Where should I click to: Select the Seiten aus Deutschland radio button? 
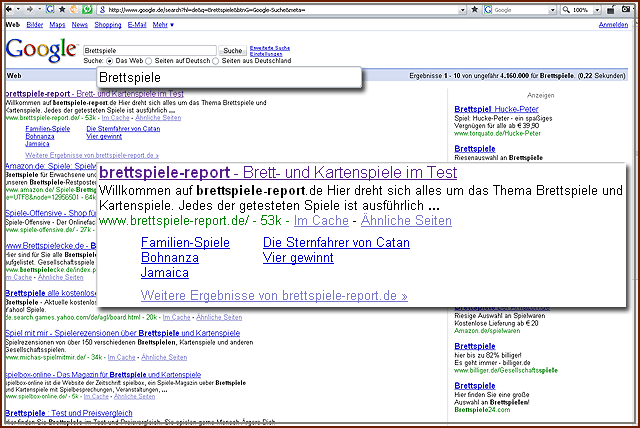click(x=216, y=61)
